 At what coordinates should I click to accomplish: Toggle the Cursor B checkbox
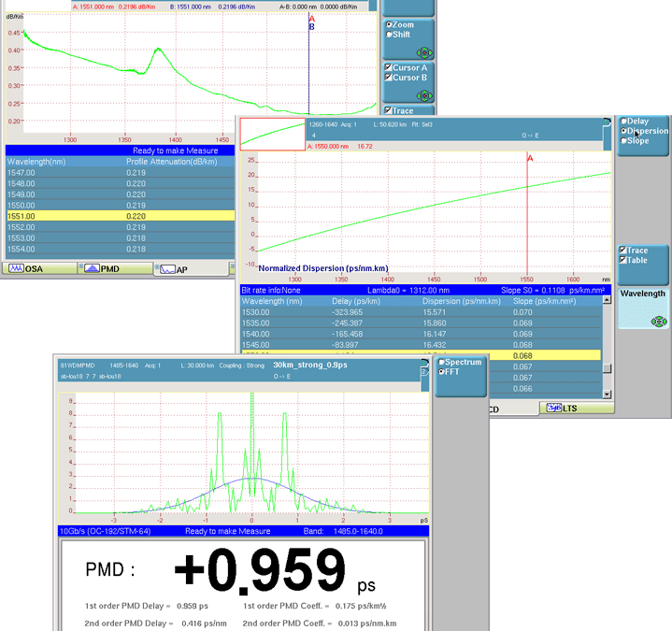click(389, 78)
